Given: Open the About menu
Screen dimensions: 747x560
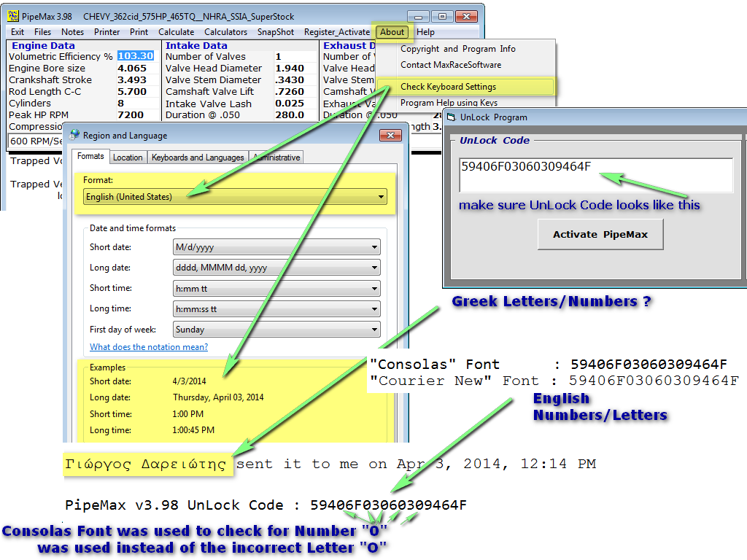Looking at the screenshot, I should [x=392, y=32].
